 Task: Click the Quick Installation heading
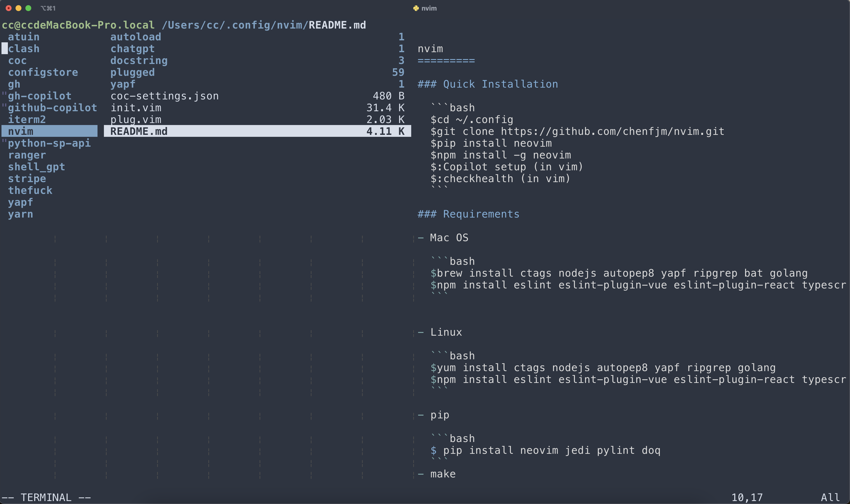[500, 84]
